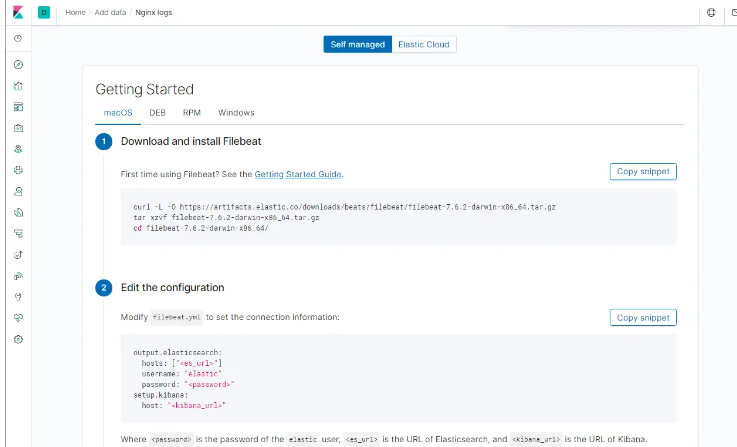Open Management gear icon in sidebar
Image resolution: width=737 pixels, height=447 pixels.
18,339
